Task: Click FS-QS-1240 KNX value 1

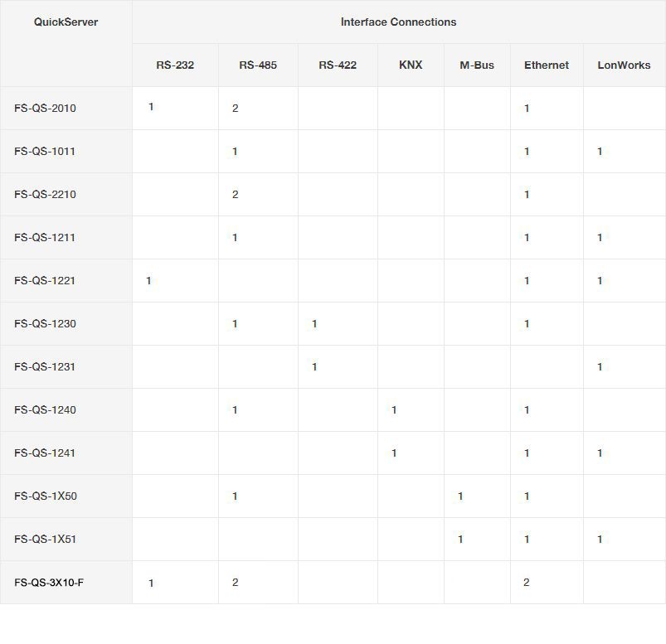Action: [394, 410]
